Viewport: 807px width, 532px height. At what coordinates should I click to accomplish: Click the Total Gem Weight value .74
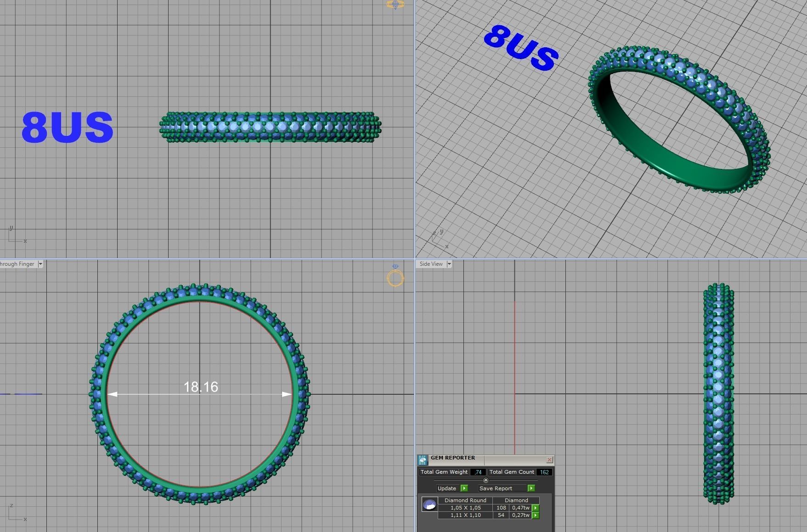[478, 472]
